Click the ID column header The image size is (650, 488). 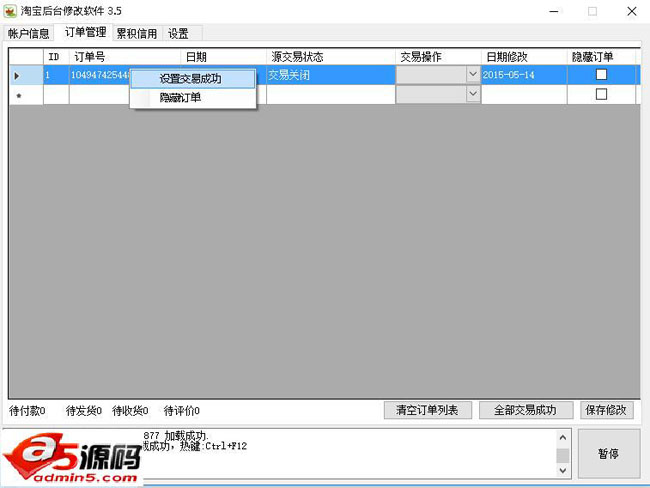(56, 57)
